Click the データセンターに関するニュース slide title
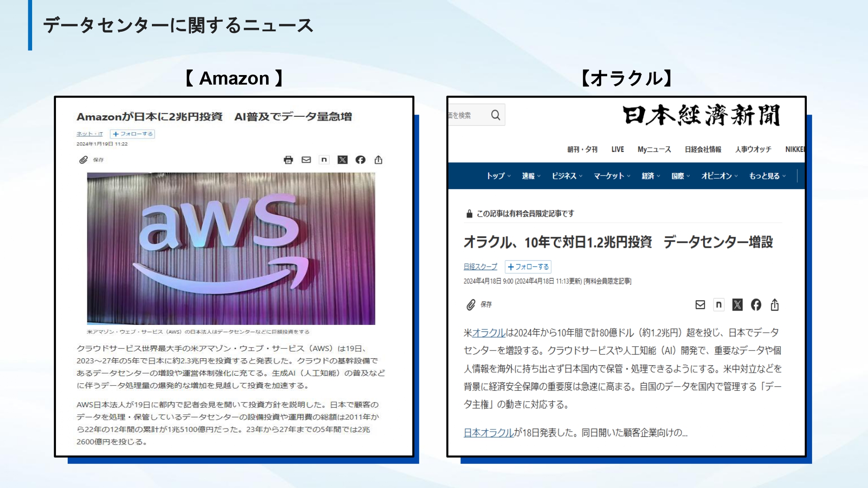The image size is (868, 488). tap(178, 25)
